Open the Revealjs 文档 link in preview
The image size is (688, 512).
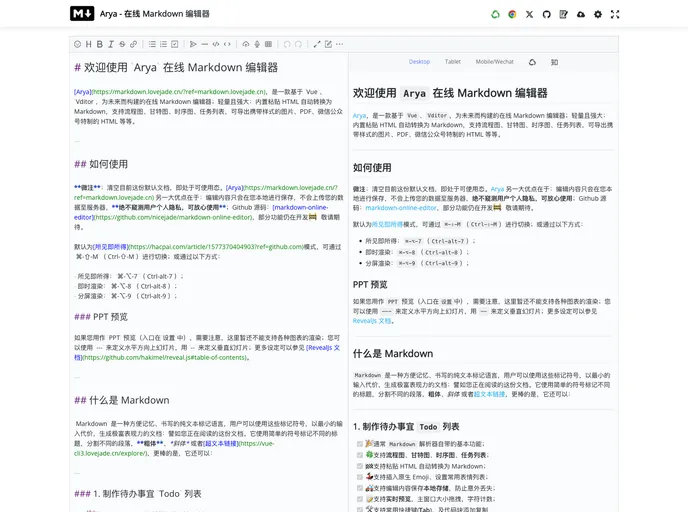click(x=372, y=321)
